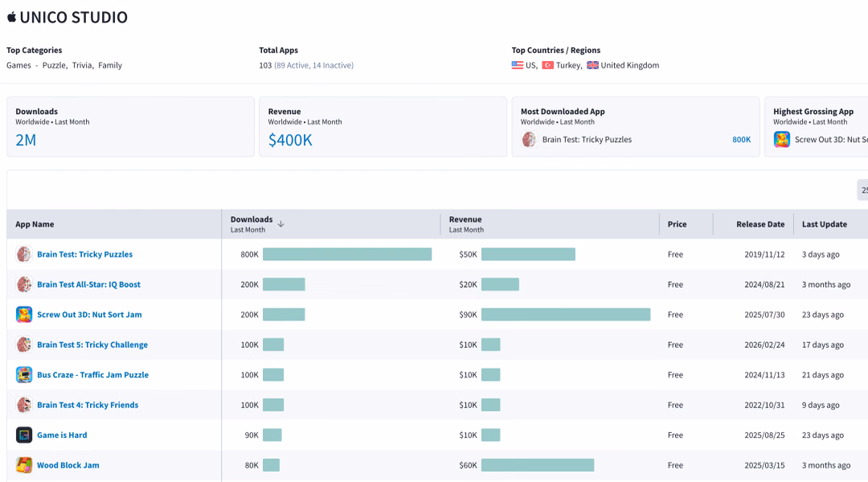Open the Brain Test 5: Tricky Challenge link
The image size is (868, 482).
point(92,345)
